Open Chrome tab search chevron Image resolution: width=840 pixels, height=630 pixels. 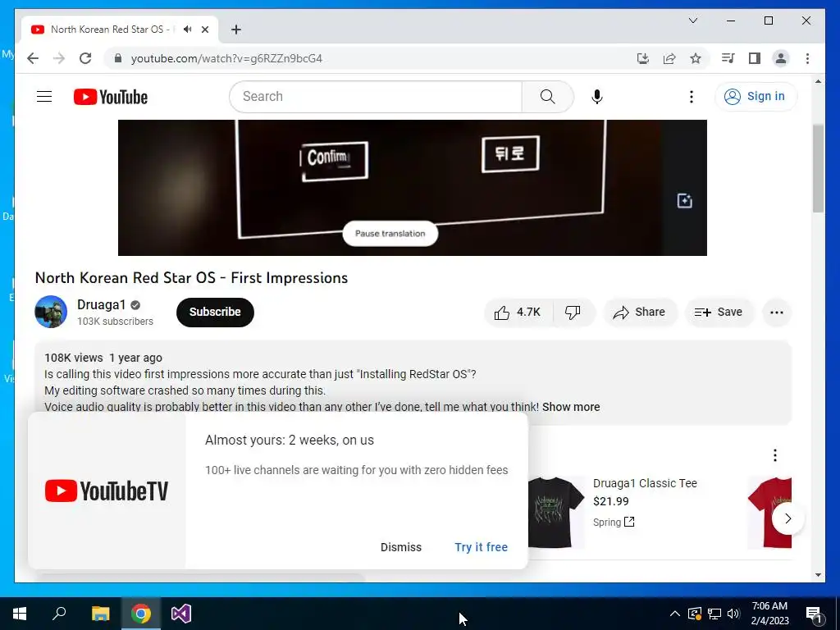pos(692,21)
